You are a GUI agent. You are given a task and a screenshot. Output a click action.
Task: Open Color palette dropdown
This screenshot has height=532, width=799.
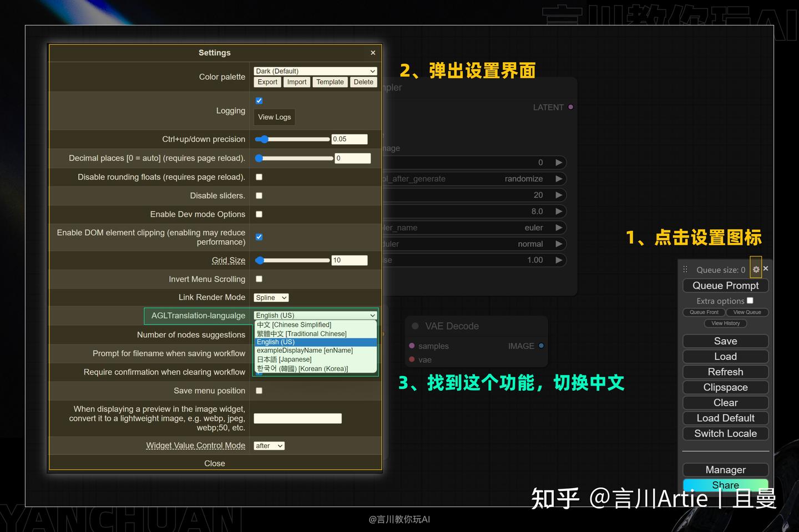(x=315, y=71)
